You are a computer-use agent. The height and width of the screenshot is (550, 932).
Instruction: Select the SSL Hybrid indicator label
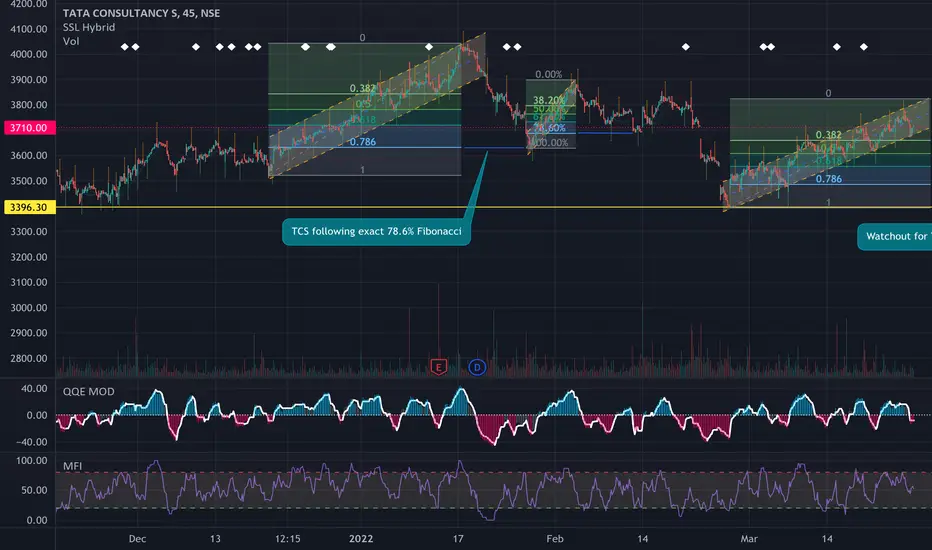pyautogui.click(x=89, y=27)
